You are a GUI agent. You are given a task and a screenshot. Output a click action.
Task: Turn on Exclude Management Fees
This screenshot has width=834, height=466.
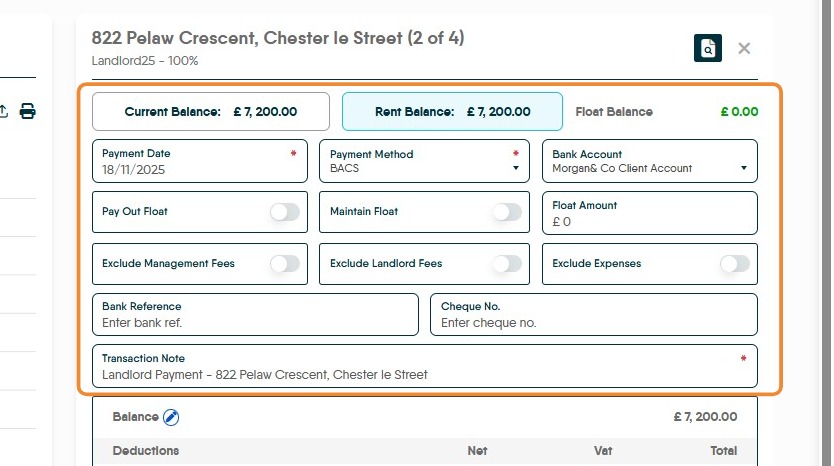point(285,264)
